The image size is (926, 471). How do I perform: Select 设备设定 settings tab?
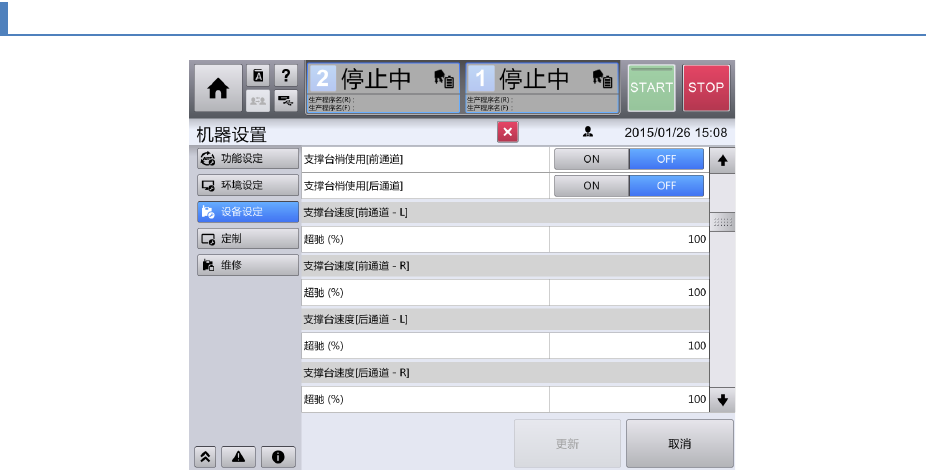(x=248, y=212)
